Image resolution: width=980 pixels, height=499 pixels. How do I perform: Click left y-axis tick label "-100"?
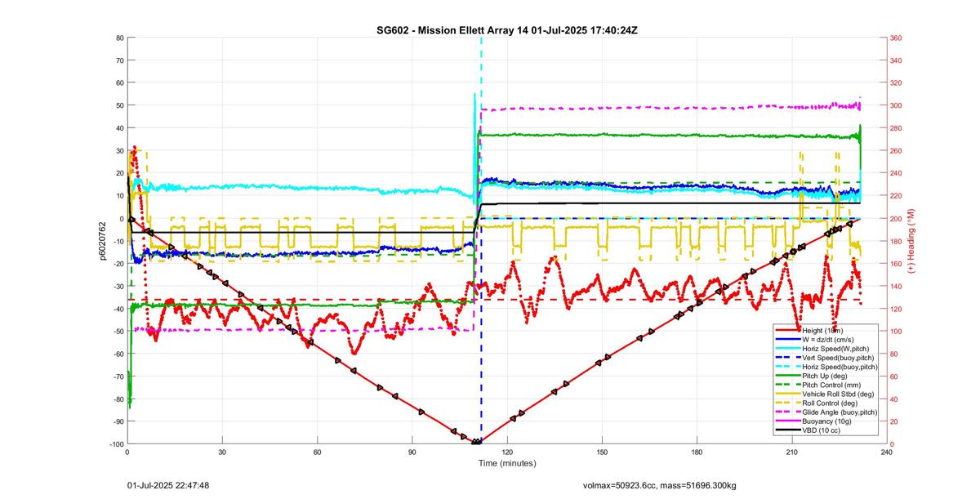(x=115, y=443)
